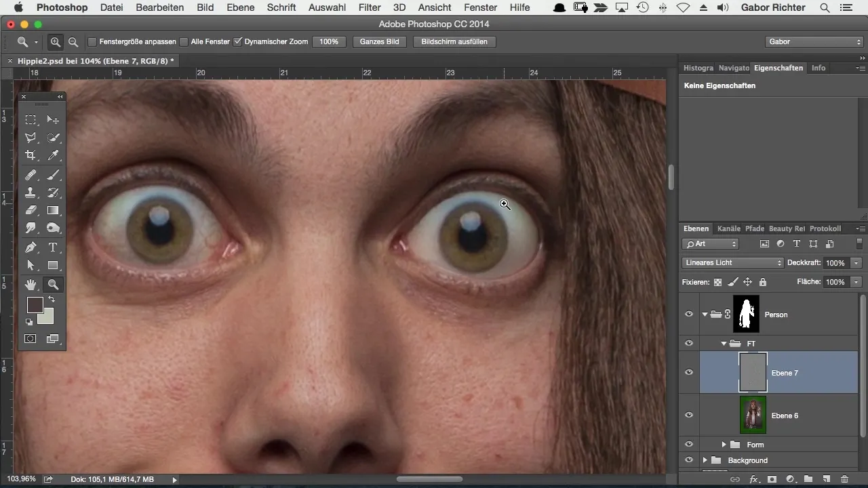Choose Zoom In mode in options bar
868x488 pixels.
[56, 42]
